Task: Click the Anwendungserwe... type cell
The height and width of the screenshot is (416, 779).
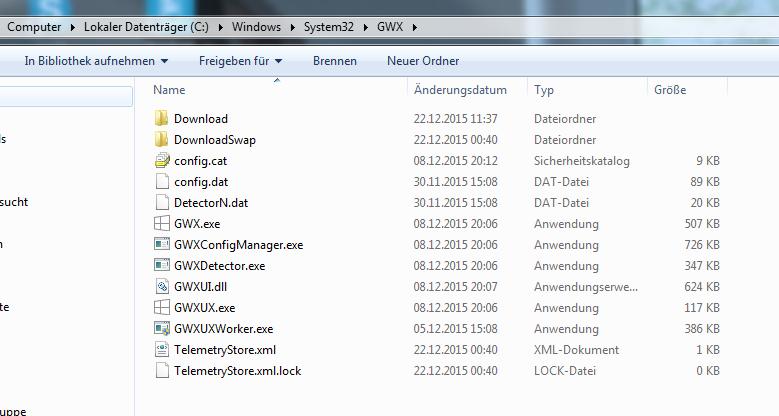Action: [x=586, y=287]
